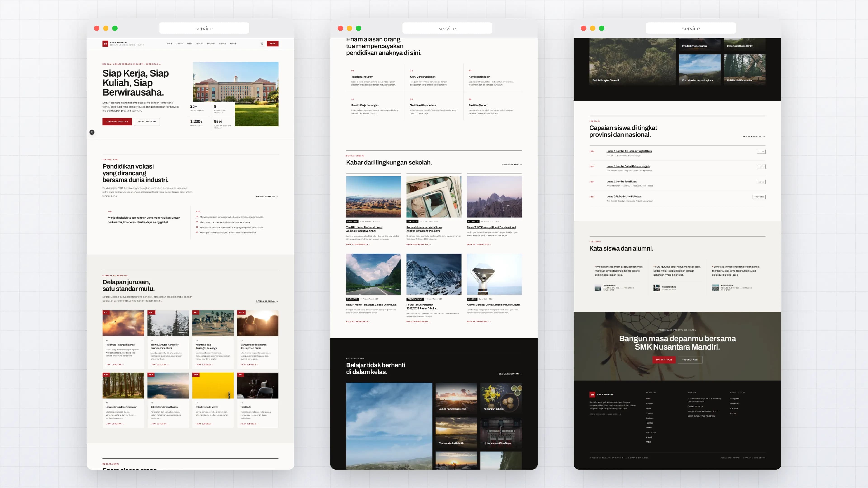
Task: Click the red SN logo in the header
Action: [x=105, y=44]
